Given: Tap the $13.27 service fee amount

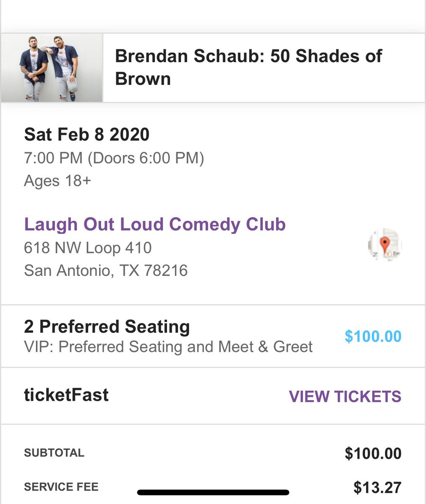Looking at the screenshot, I should click(x=377, y=488).
